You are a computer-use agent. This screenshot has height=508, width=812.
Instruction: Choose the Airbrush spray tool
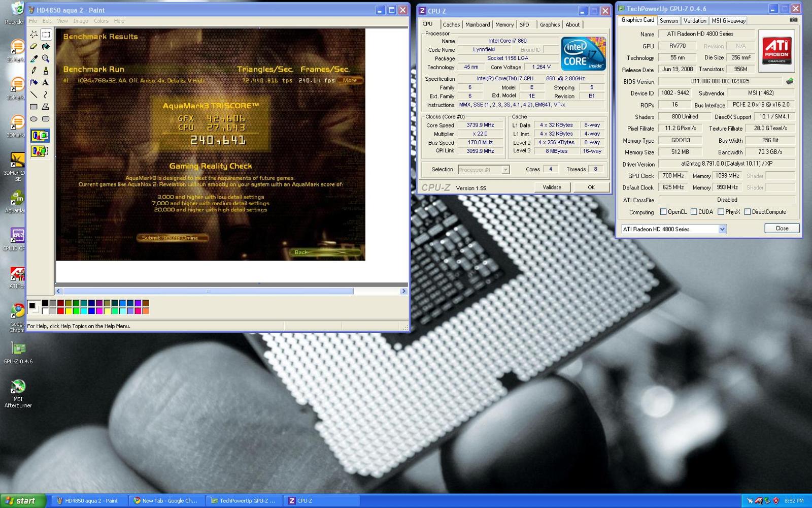tap(33, 82)
